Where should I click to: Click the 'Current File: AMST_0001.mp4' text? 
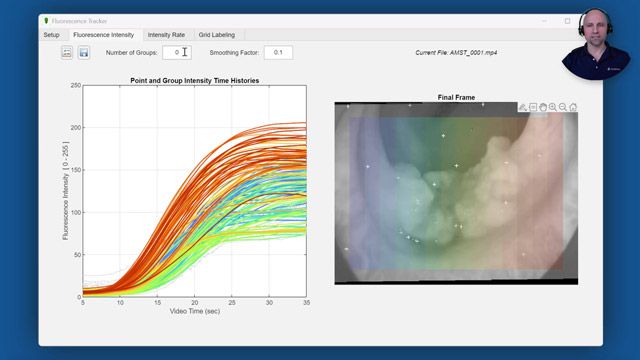point(456,53)
